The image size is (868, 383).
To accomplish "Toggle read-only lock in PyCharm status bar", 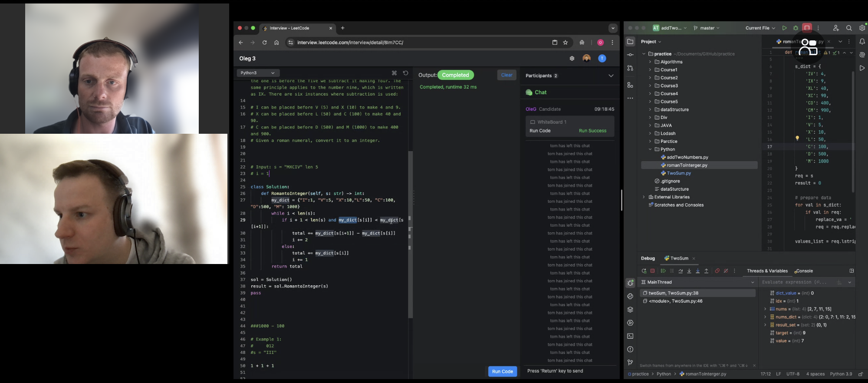I will tap(860, 374).
